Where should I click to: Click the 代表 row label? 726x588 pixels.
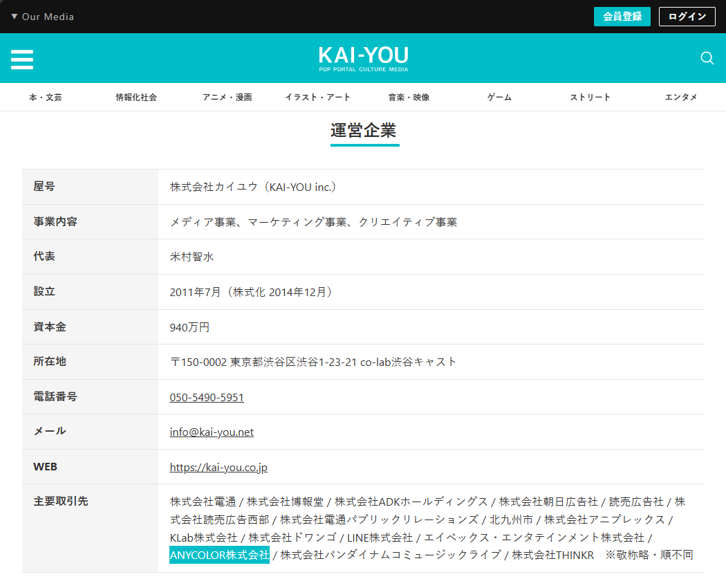point(44,256)
